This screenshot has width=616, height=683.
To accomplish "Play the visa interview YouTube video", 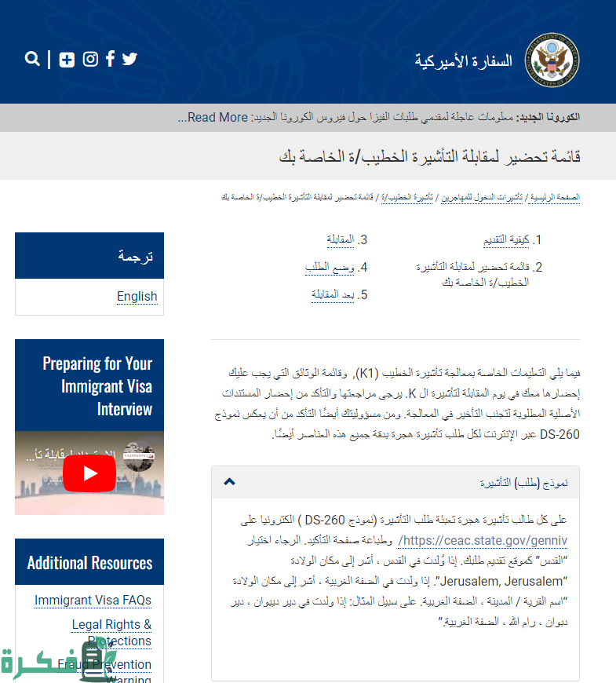I will click(89, 473).
